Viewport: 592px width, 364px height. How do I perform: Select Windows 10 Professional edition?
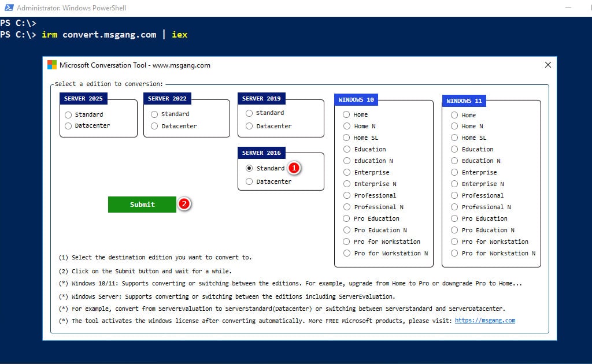click(x=347, y=195)
